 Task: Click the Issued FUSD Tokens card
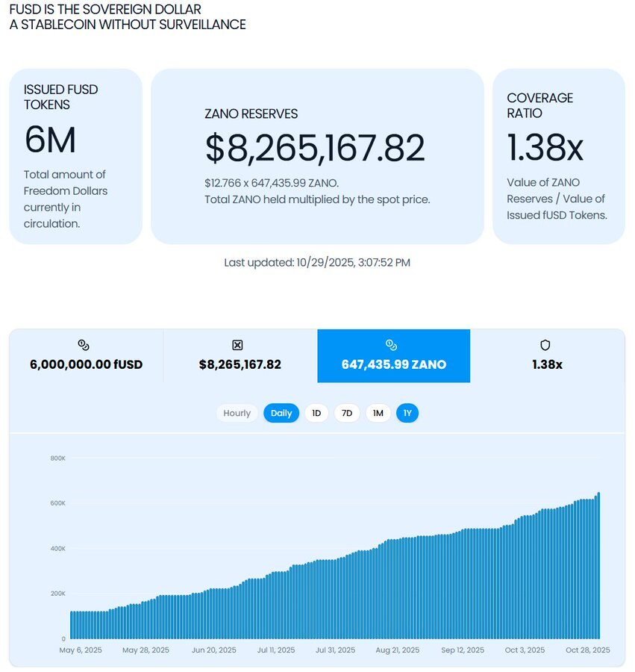(75, 156)
